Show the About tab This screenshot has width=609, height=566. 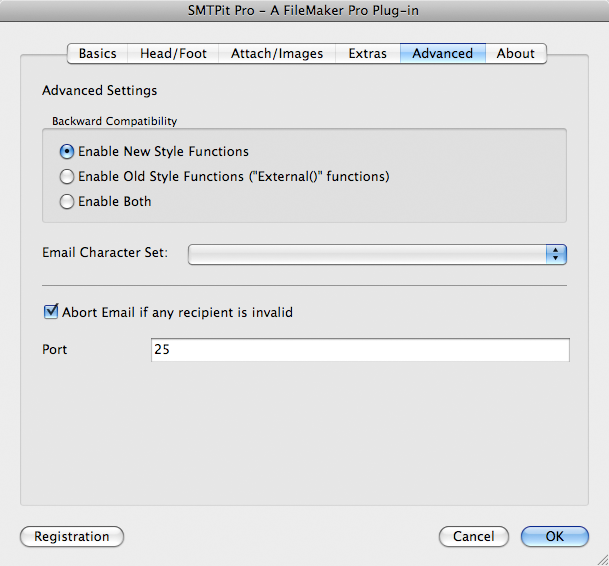[x=516, y=53]
